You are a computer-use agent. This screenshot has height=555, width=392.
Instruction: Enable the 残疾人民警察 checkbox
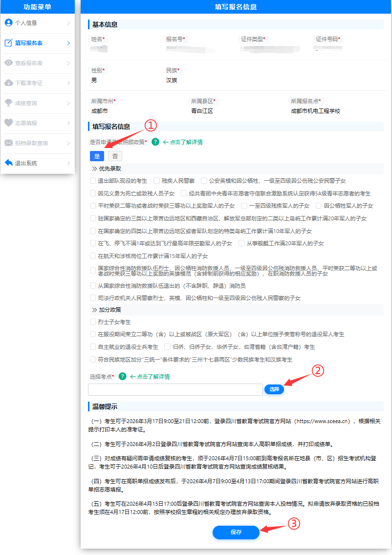pyautogui.click(x=155, y=180)
